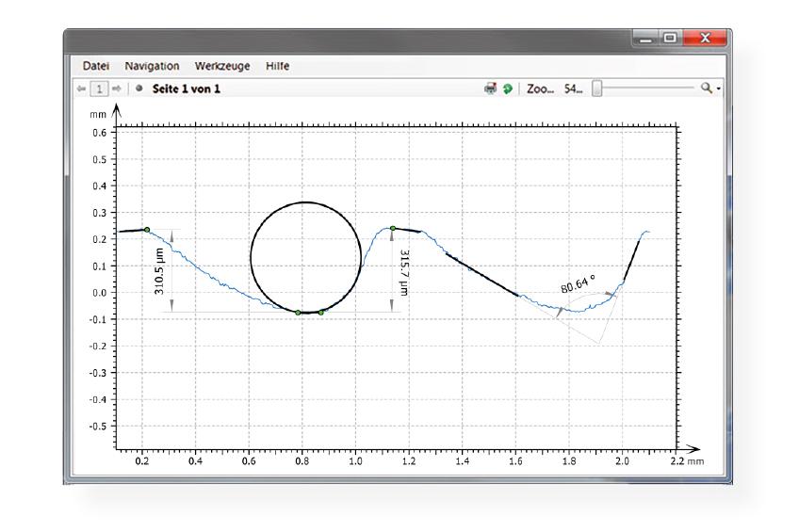Select the 80.64° angle label
Viewport: 799px width, 532px height.
[578, 284]
